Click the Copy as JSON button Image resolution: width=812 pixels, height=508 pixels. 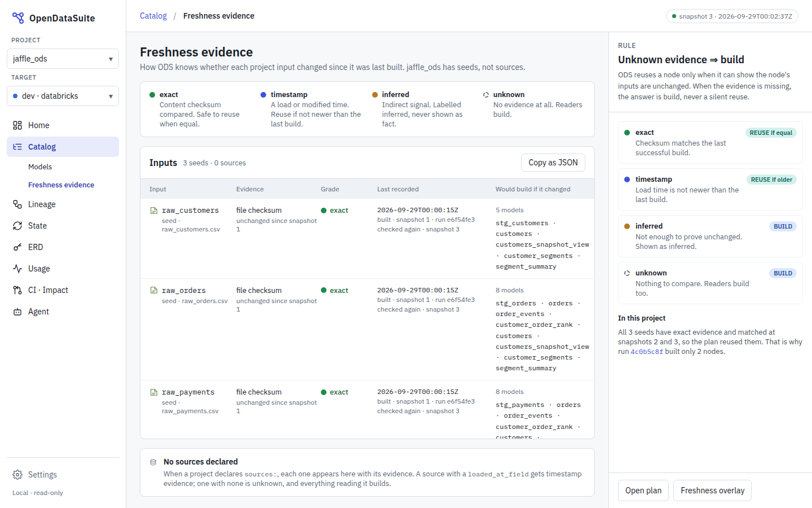pyautogui.click(x=553, y=163)
